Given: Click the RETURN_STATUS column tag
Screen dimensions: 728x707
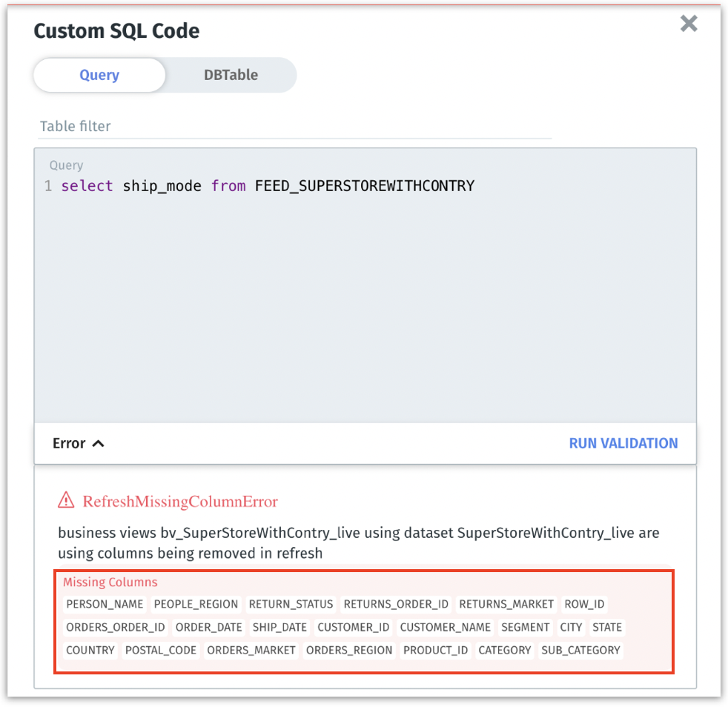Looking at the screenshot, I should pos(291,604).
